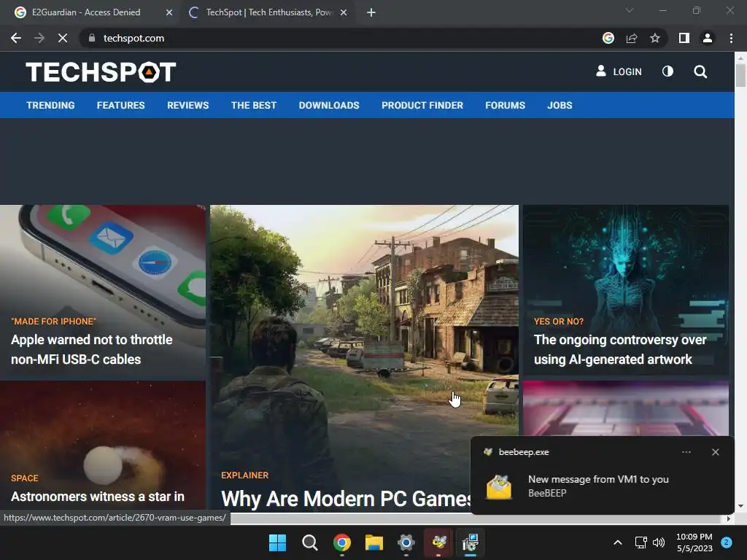Open taskbar Search icon
Screen dimensions: 747x560
click(309, 542)
